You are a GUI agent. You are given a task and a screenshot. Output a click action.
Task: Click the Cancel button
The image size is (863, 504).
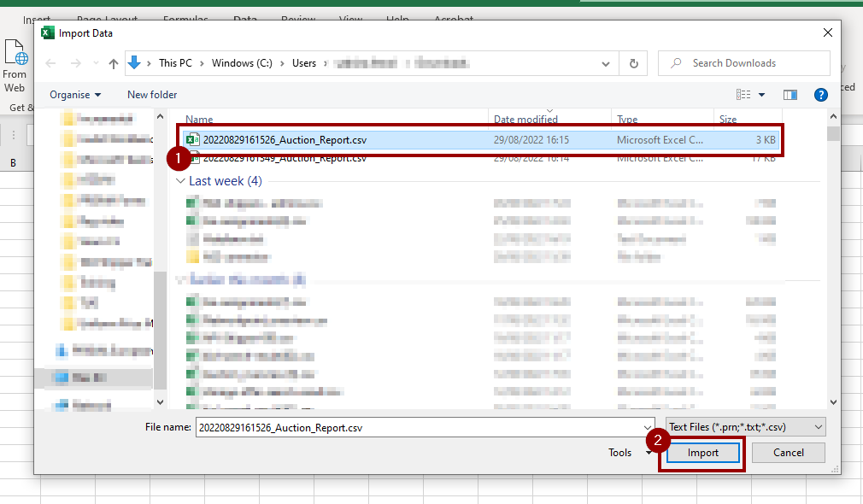(788, 453)
